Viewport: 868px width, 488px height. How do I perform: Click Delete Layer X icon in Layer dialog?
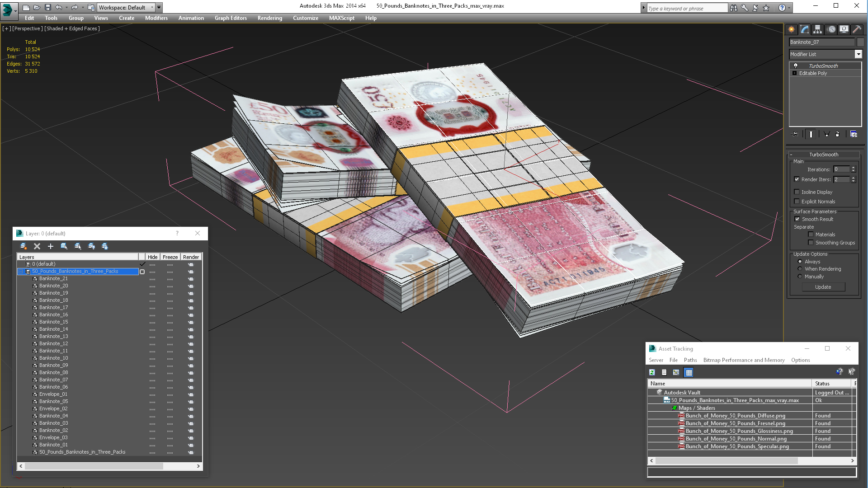[x=37, y=246]
